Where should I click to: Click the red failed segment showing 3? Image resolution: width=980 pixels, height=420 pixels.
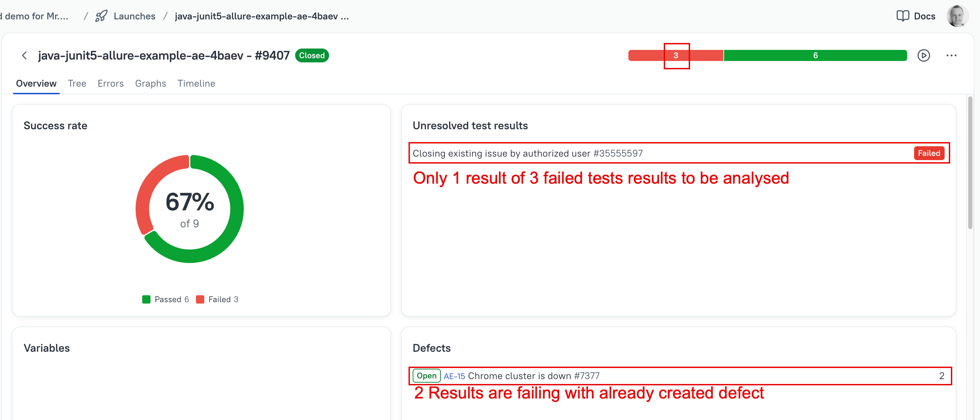pos(676,55)
